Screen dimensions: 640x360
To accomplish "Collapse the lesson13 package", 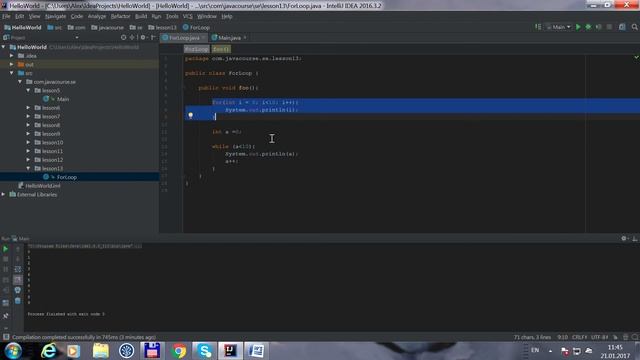I will [x=28, y=168].
